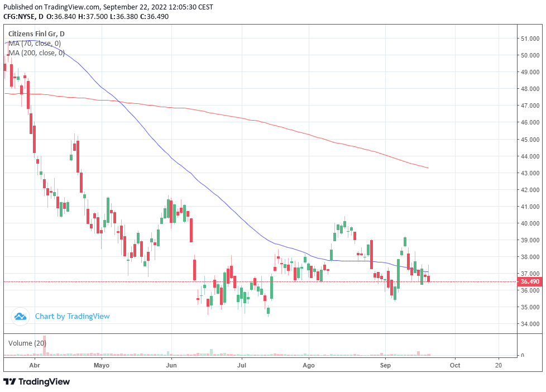Click the Abr label on time axis

(x=35, y=365)
